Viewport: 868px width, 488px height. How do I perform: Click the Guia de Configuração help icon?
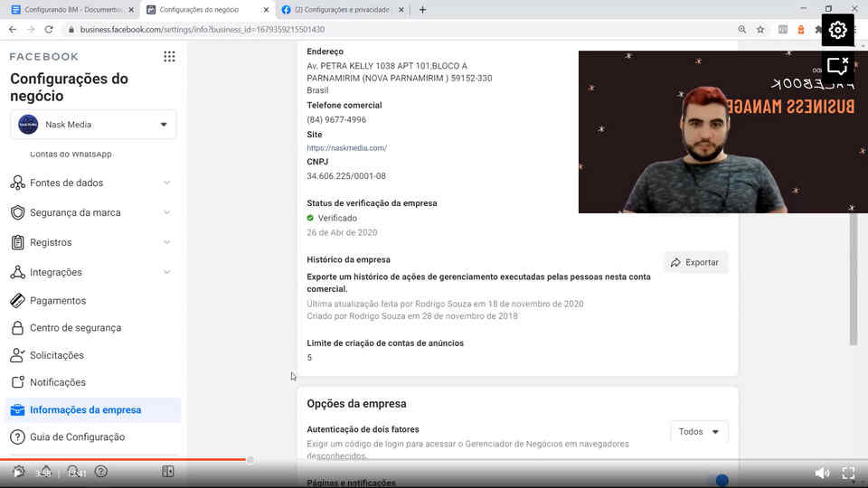click(18, 437)
